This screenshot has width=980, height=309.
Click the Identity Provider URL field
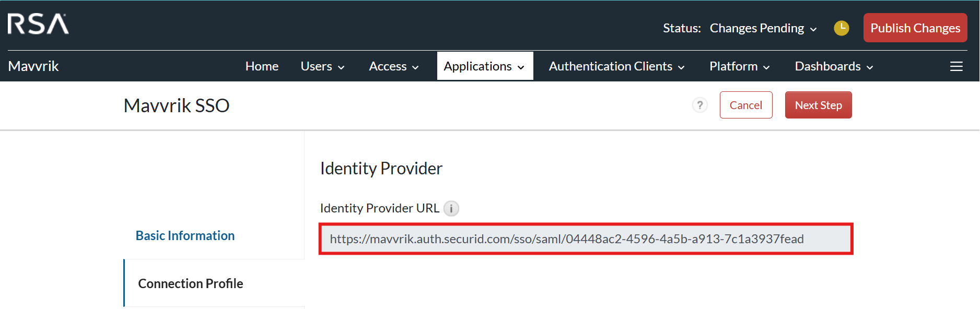pyautogui.click(x=585, y=239)
